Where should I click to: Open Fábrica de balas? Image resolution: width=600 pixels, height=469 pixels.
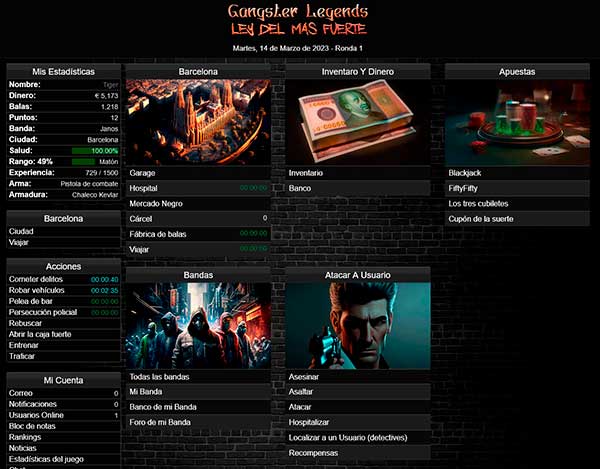(x=198, y=234)
